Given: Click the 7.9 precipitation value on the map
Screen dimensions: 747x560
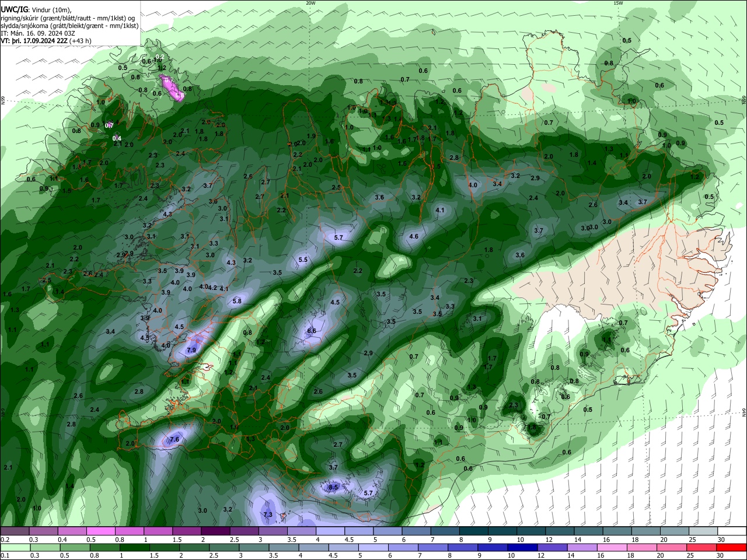Looking at the screenshot, I should [191, 351].
